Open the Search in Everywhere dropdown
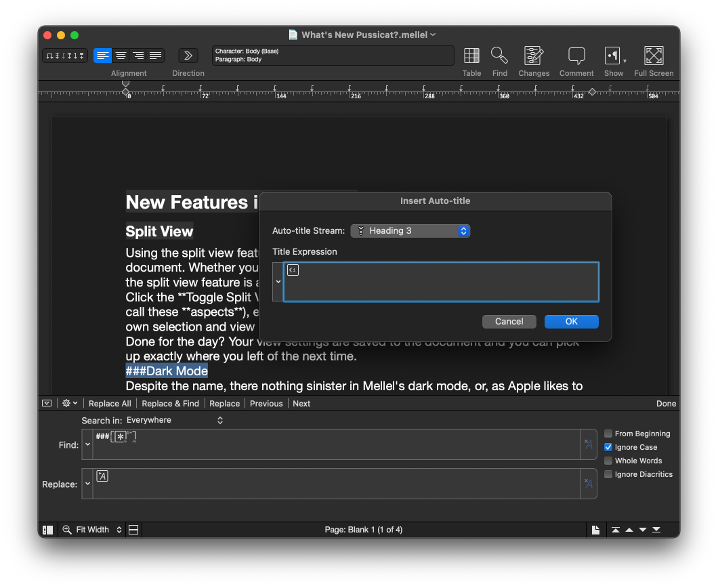718x588 pixels. 175,421
